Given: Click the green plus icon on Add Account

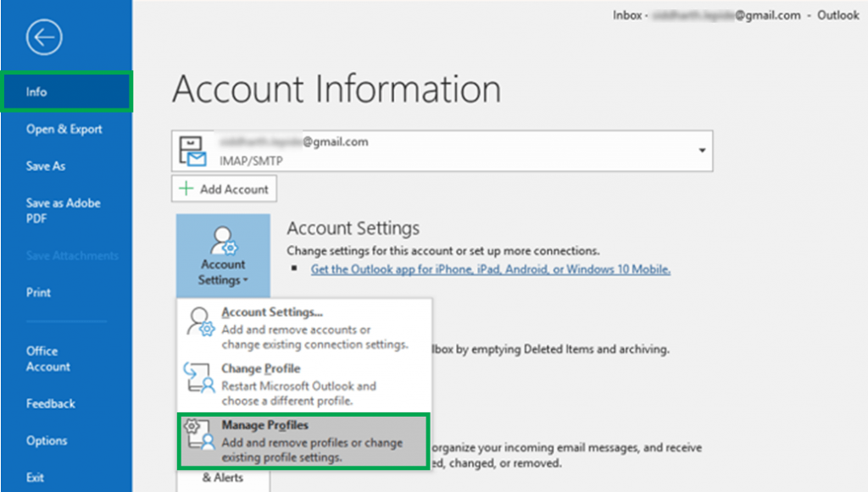Looking at the screenshot, I should tap(186, 188).
